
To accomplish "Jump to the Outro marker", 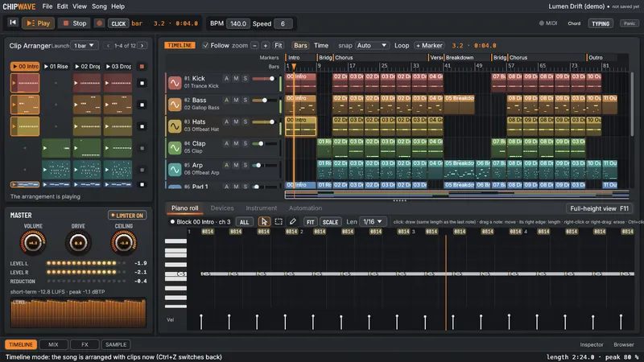I will (595, 57).
